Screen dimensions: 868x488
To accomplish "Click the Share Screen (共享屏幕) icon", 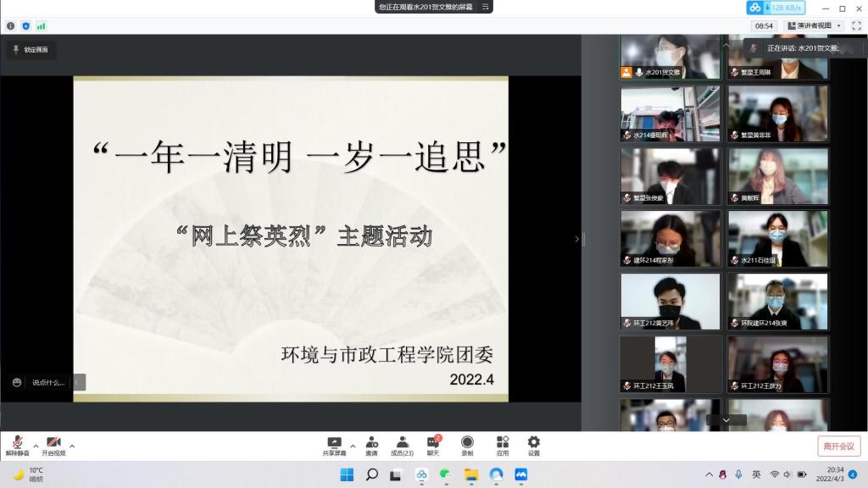I will point(334,442).
